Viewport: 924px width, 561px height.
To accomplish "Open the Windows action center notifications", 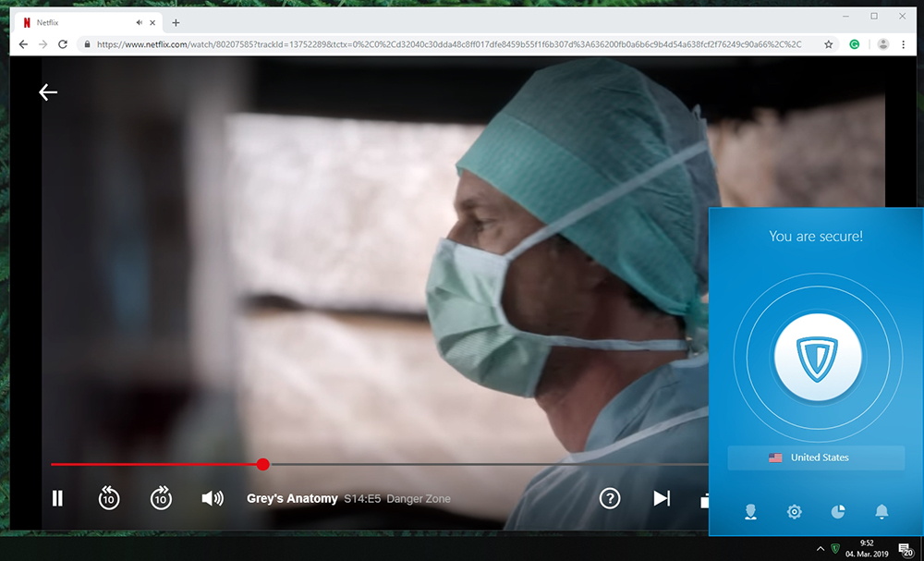I will (x=906, y=549).
